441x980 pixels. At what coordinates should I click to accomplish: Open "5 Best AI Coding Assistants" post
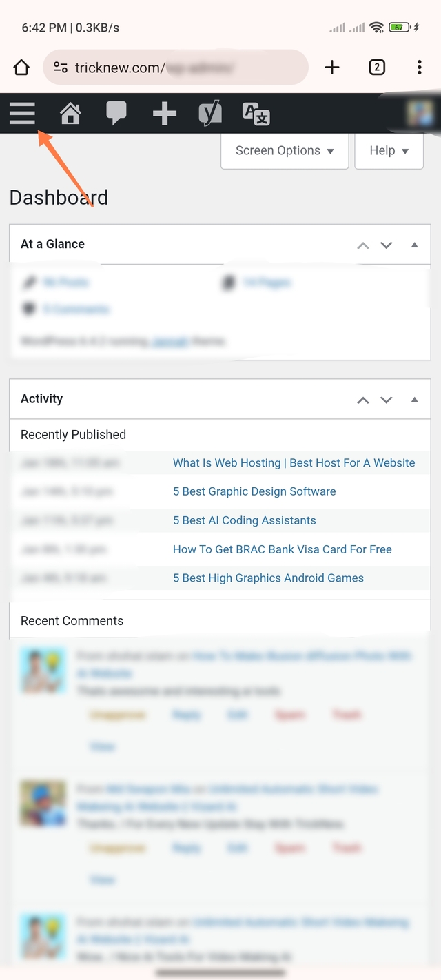[x=244, y=520]
